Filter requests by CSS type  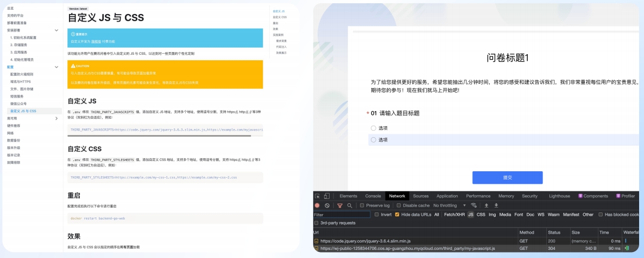click(481, 215)
